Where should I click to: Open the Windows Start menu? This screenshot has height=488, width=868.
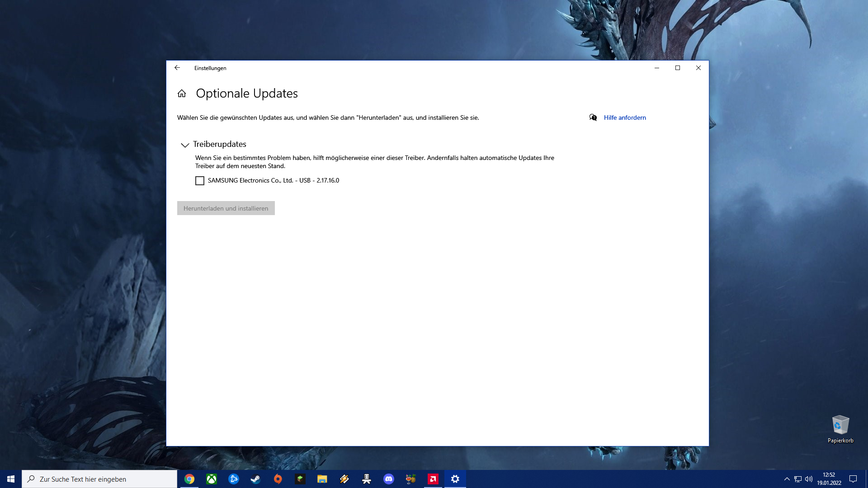tap(11, 479)
